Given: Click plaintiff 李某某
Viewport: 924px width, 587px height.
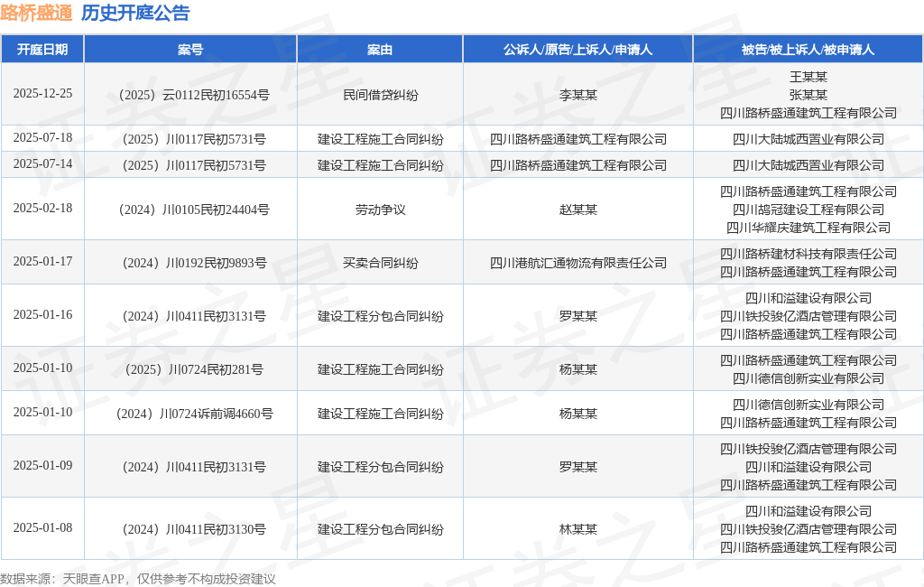Looking at the screenshot, I should click(x=578, y=95).
